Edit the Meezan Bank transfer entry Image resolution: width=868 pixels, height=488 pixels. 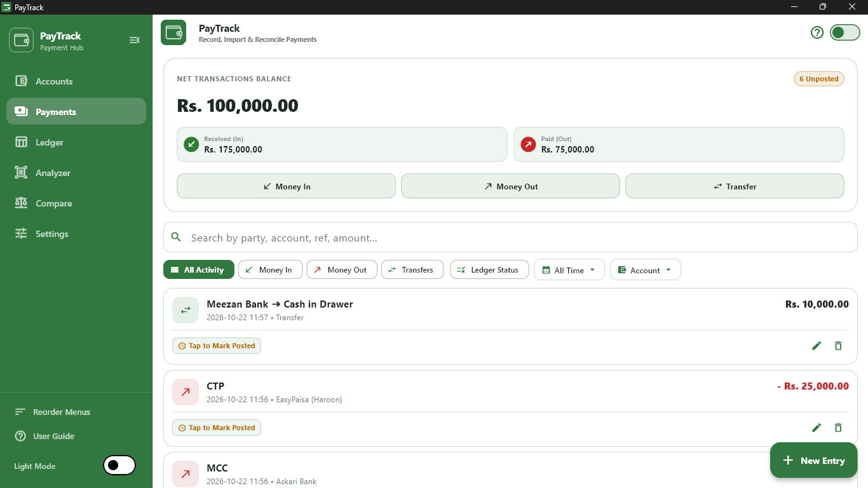point(817,346)
